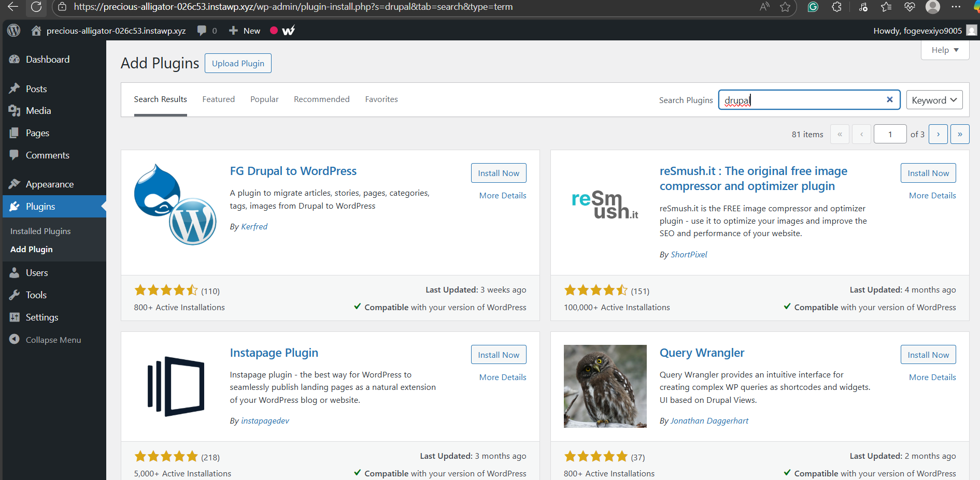Switch to Recommended tab

(322, 99)
